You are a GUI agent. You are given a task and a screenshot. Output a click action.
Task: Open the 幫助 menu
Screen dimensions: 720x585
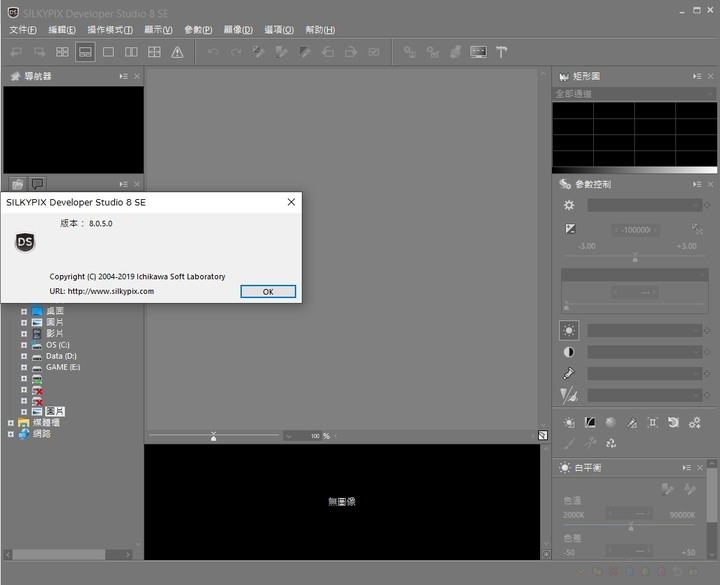[x=320, y=30]
